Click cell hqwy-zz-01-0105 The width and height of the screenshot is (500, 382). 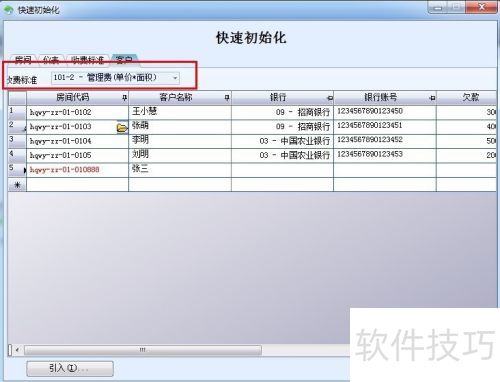pos(77,156)
